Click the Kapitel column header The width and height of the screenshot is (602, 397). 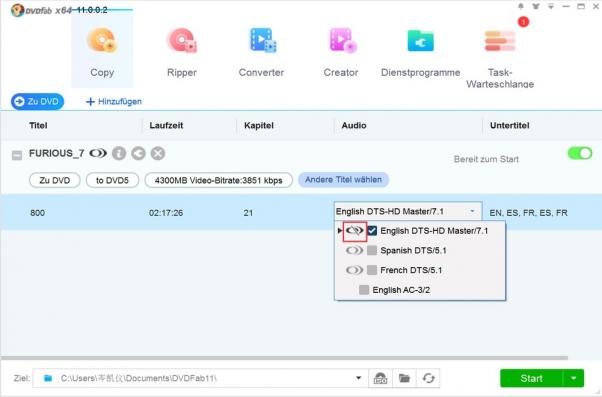(x=259, y=126)
